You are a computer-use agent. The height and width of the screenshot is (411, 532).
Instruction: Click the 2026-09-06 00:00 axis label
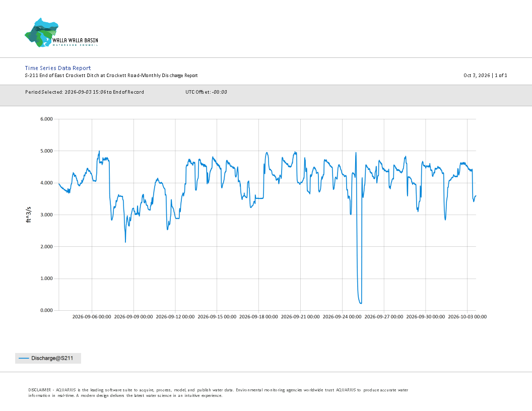92,316
